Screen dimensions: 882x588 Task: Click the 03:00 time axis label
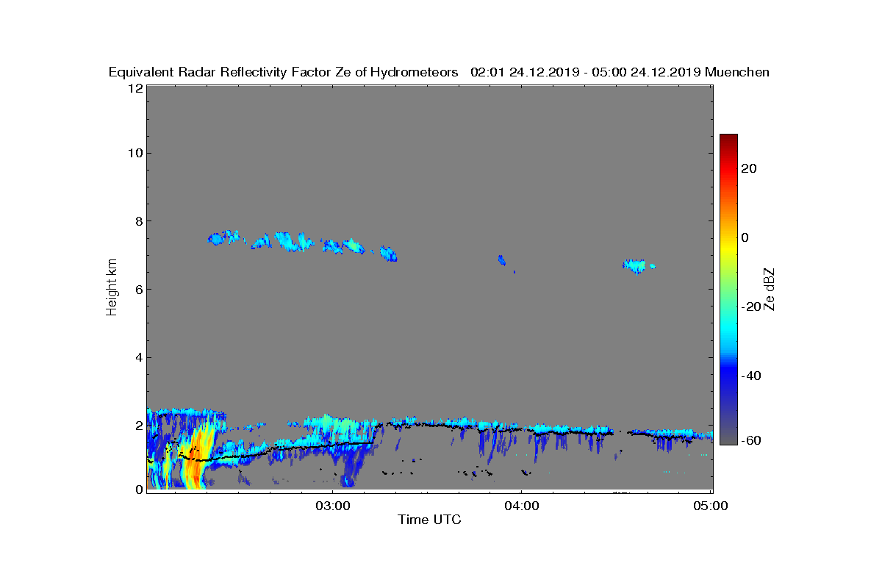333,506
